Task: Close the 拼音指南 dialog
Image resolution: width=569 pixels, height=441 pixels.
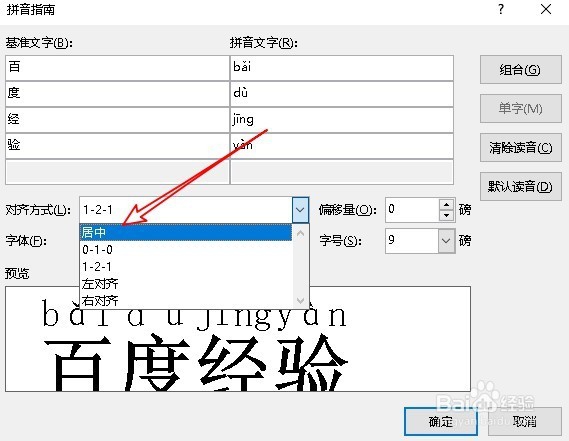Action: coord(546,9)
